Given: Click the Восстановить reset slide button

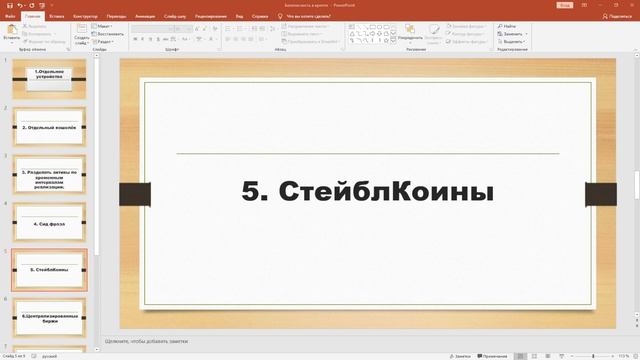Looking at the screenshot, I should pyautogui.click(x=108, y=34).
